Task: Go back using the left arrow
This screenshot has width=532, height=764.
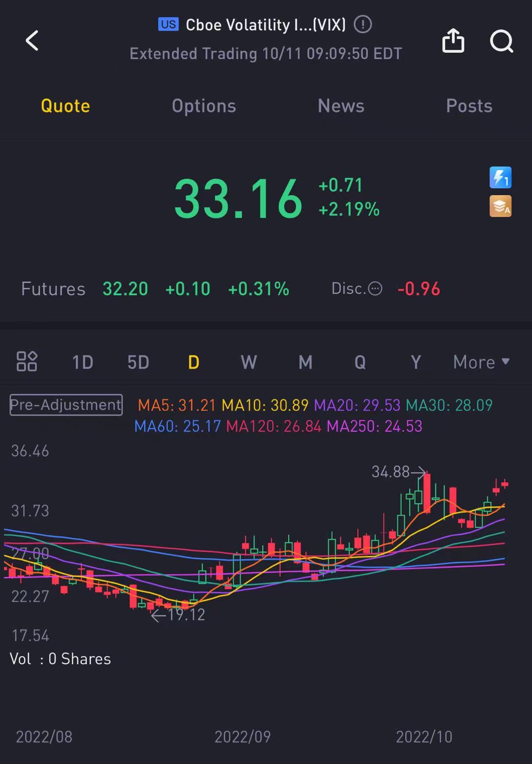Action: coord(32,41)
